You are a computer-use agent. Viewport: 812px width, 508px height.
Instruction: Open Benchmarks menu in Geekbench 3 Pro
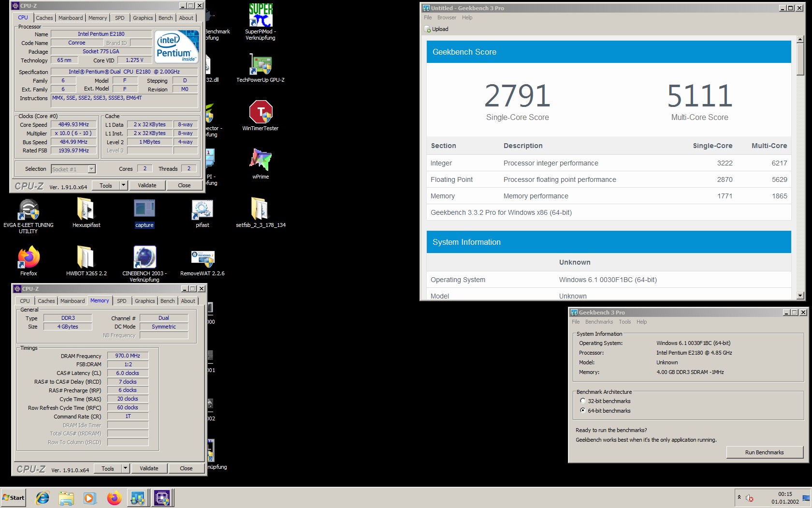[x=599, y=322]
